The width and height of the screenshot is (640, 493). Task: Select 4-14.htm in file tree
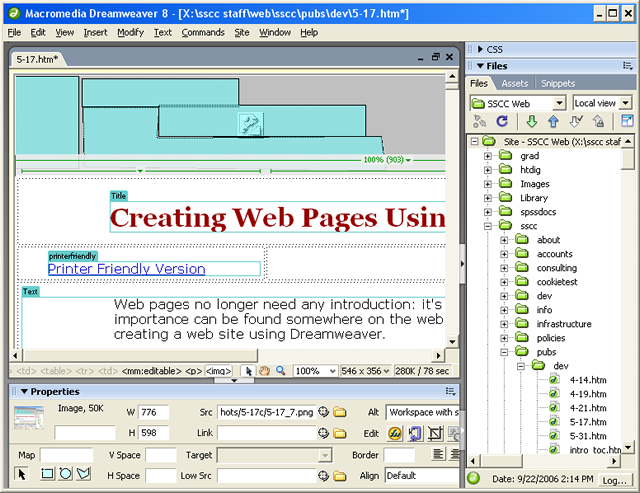coord(588,380)
